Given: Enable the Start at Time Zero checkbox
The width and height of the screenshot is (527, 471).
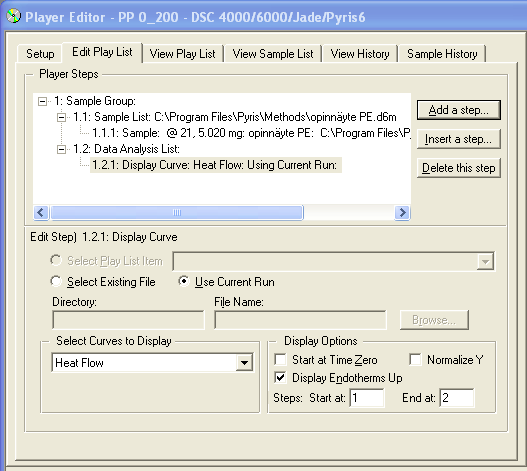Looking at the screenshot, I should 280,359.
